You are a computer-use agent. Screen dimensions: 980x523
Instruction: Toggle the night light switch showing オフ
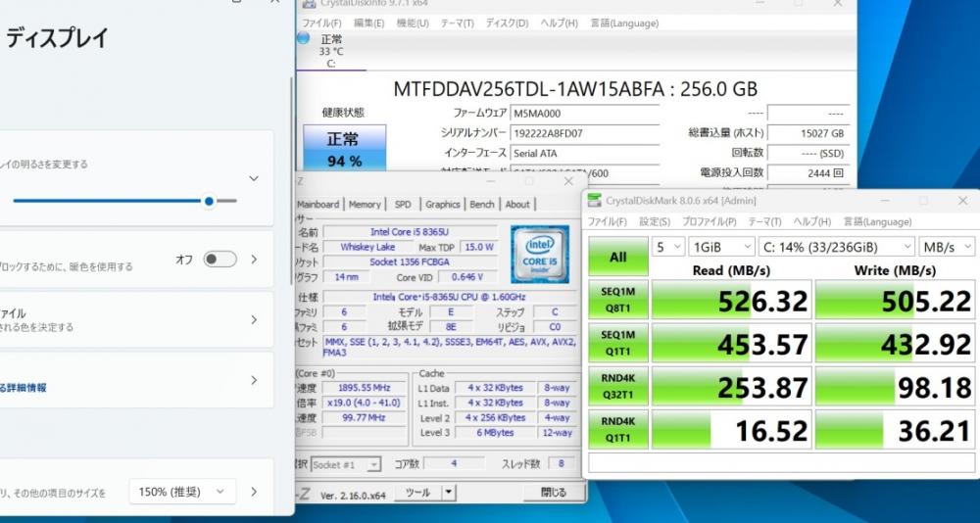(220, 260)
